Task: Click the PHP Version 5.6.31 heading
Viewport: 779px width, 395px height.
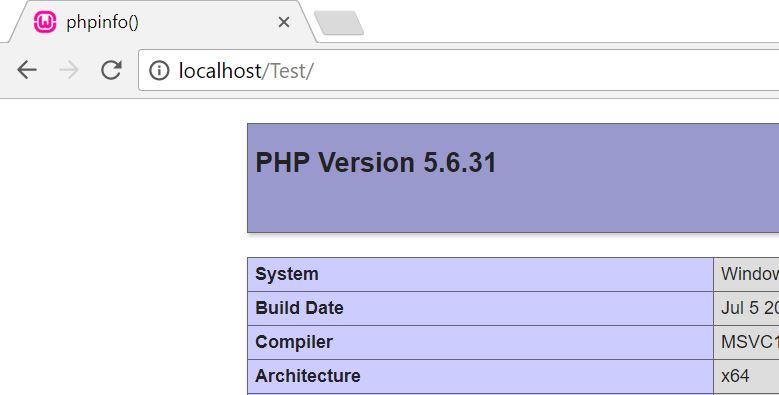Action: (x=376, y=162)
